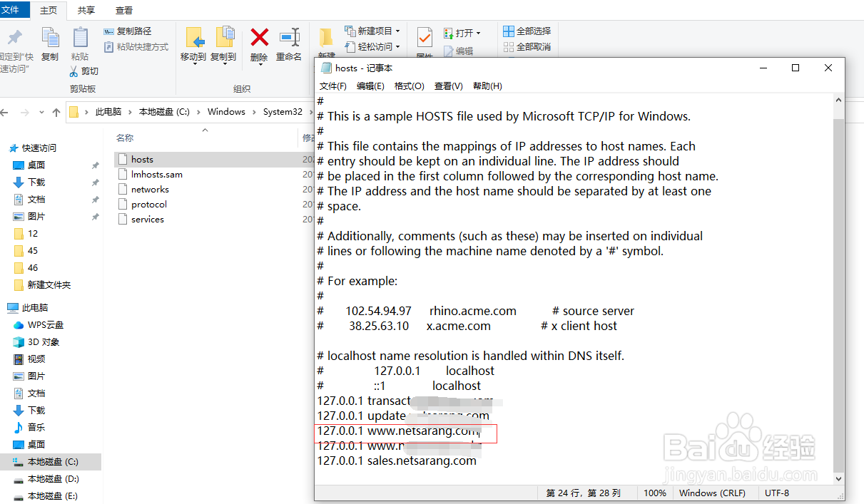The image size is (864, 504).
Task: Open Notepad View (查看(V)) menu
Action: coord(448,86)
